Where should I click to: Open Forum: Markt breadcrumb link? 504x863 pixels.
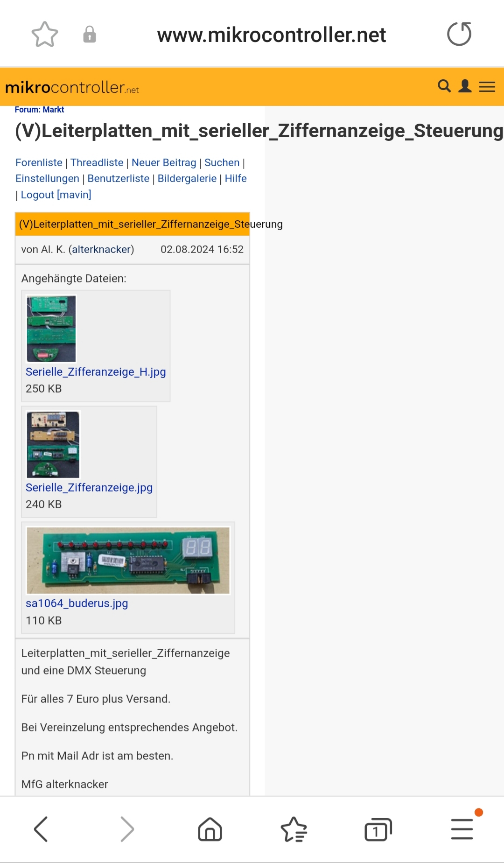[39, 110]
